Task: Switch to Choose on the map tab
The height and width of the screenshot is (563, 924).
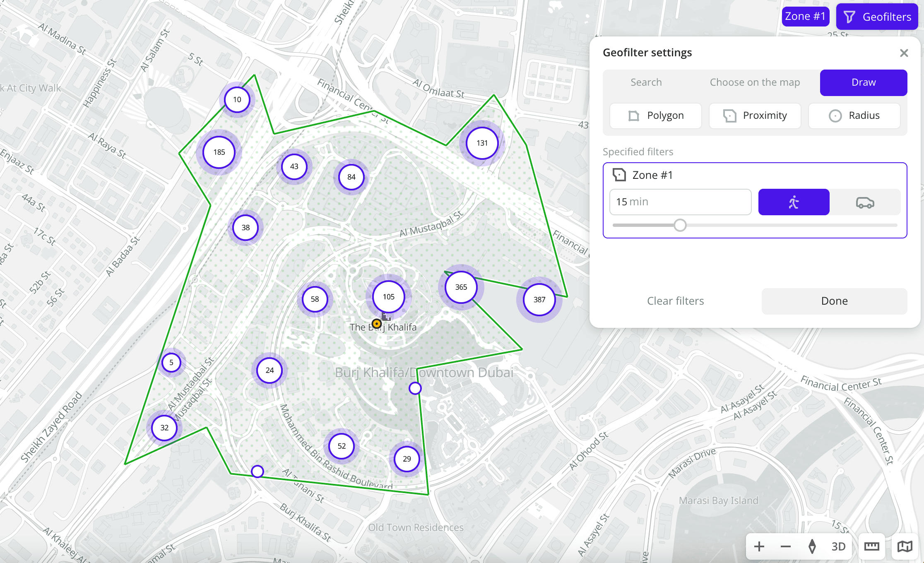Action: 755,82
